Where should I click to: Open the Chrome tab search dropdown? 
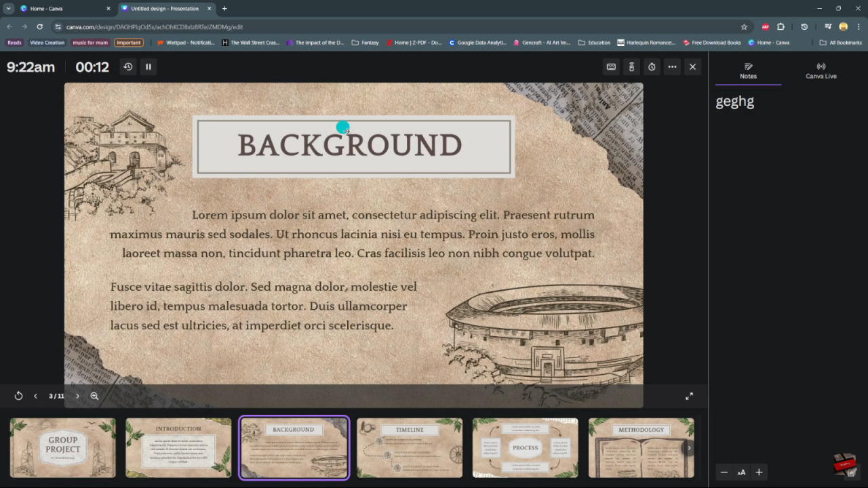(9, 8)
